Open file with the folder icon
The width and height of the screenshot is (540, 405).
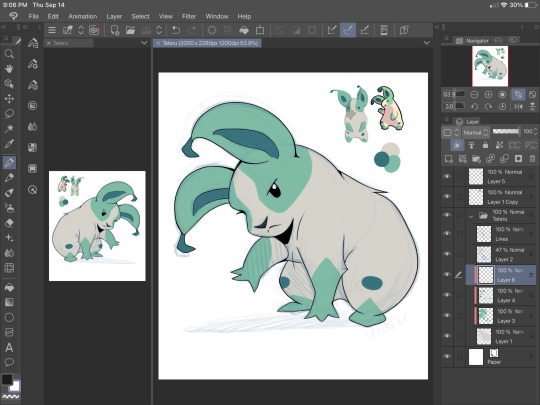pos(130,30)
